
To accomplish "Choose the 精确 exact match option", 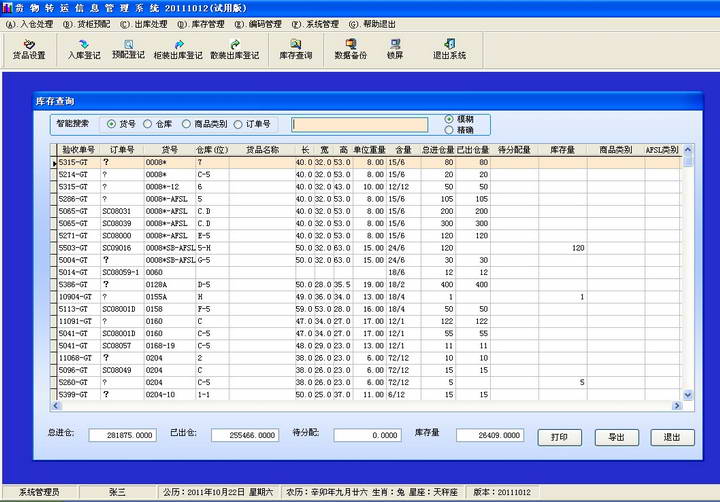I will (449, 130).
